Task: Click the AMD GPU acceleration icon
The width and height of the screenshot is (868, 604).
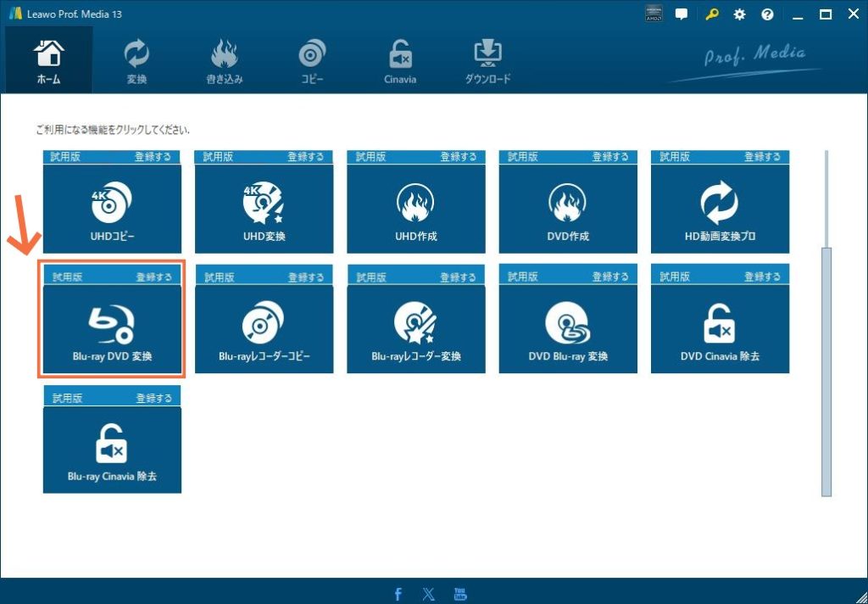Action: click(x=654, y=14)
